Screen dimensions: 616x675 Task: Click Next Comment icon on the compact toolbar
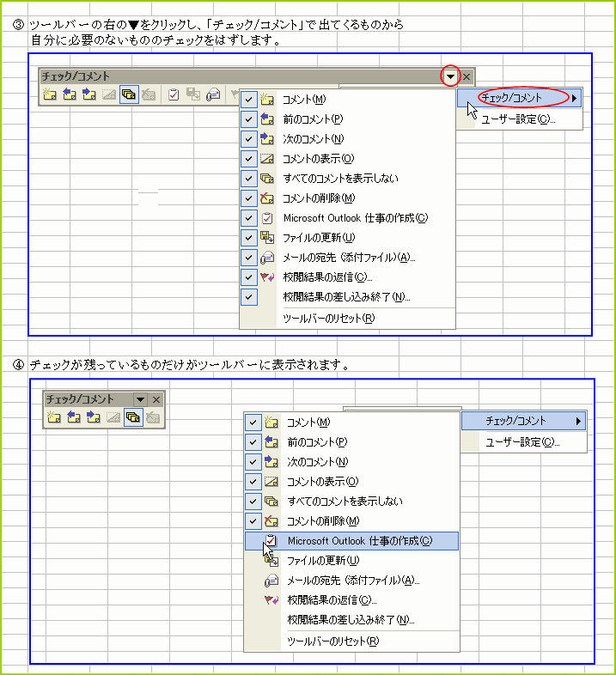click(x=94, y=417)
